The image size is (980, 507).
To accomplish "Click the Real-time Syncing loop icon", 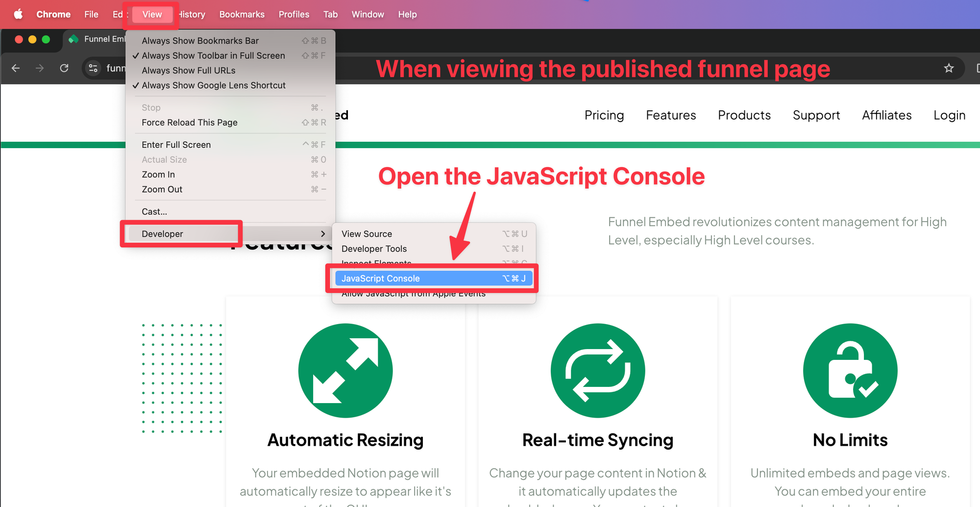I will [x=598, y=371].
